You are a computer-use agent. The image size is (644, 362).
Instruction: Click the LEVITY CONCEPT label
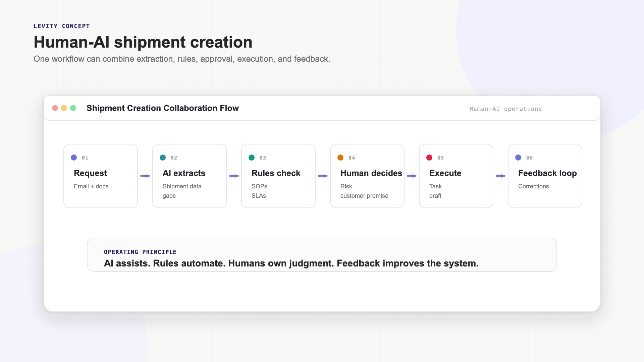(62, 26)
